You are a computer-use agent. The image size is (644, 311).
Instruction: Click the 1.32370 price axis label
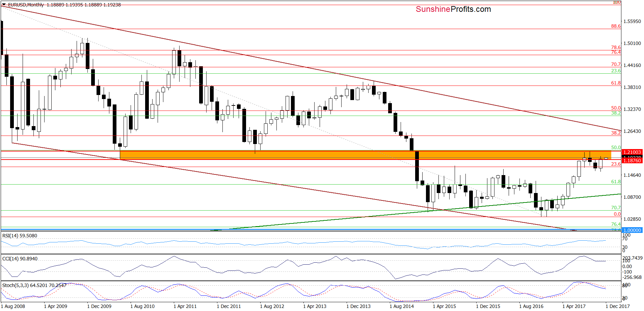click(632, 109)
